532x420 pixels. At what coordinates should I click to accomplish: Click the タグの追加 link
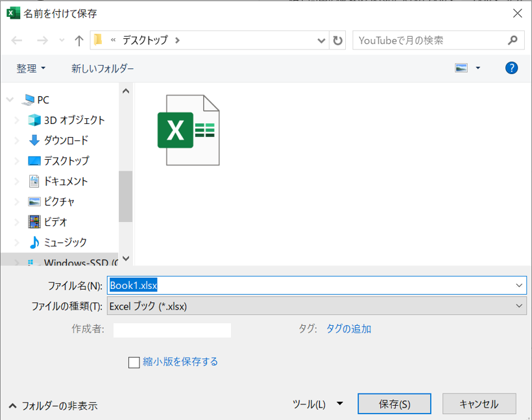(x=348, y=328)
